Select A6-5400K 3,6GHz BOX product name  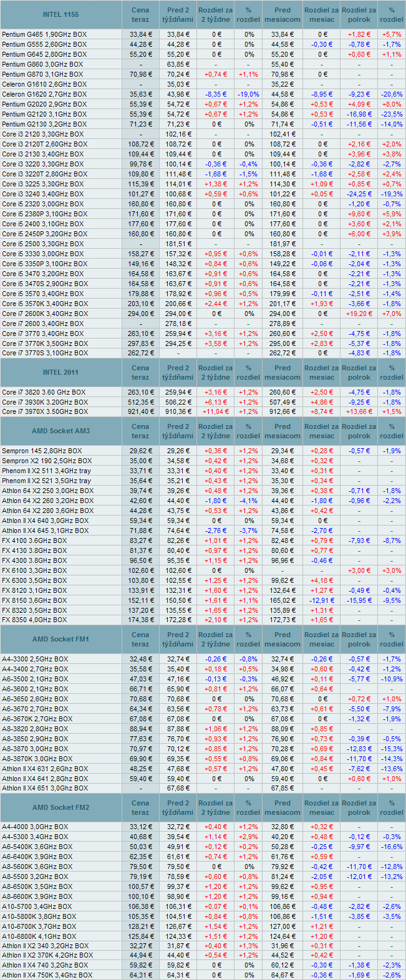(x=37, y=847)
